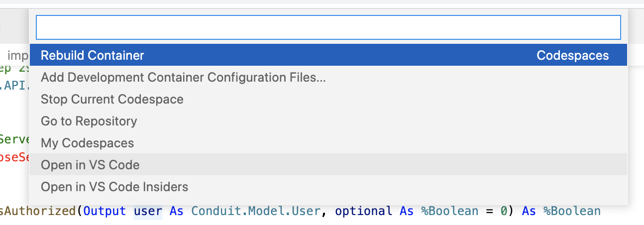Pick Open in VS Code option

pyautogui.click(x=90, y=165)
